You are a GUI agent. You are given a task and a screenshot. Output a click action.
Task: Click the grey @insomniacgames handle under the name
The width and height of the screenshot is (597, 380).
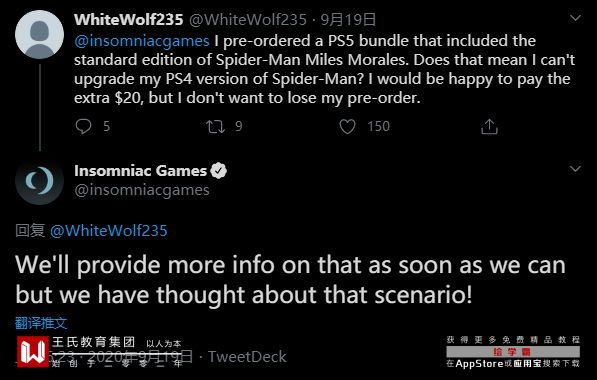coord(142,190)
